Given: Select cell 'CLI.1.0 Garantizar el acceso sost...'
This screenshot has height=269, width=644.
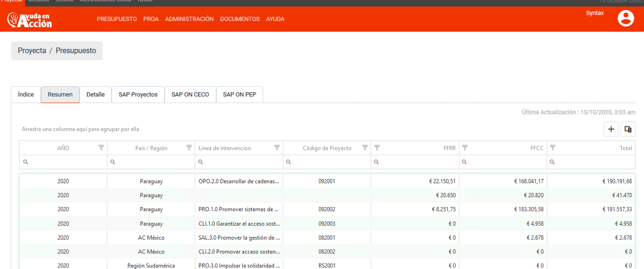Looking at the screenshot, I should coord(239,224).
